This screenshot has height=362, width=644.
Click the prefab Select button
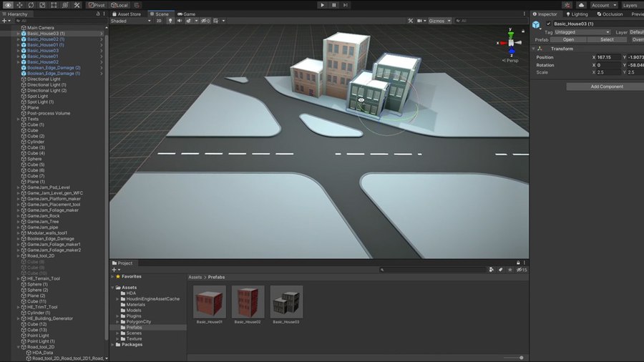tap(607, 40)
